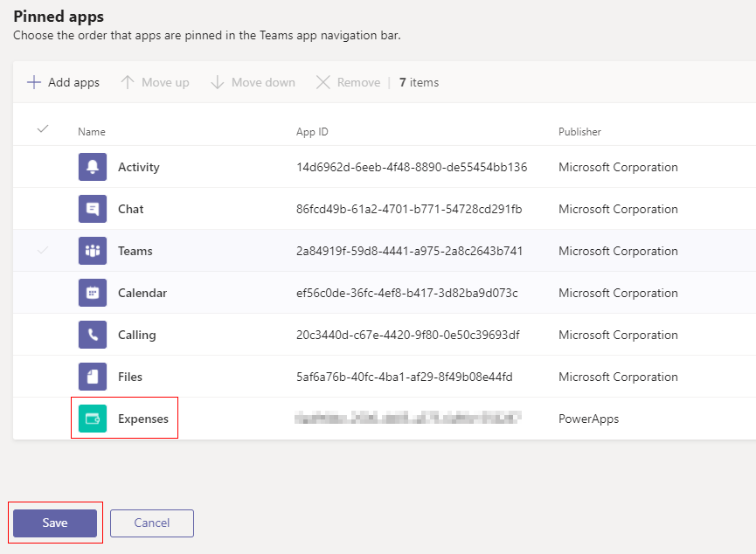The height and width of the screenshot is (554, 756).
Task: Click the Files row's Microsoft Corporation publisher
Action: (618, 377)
